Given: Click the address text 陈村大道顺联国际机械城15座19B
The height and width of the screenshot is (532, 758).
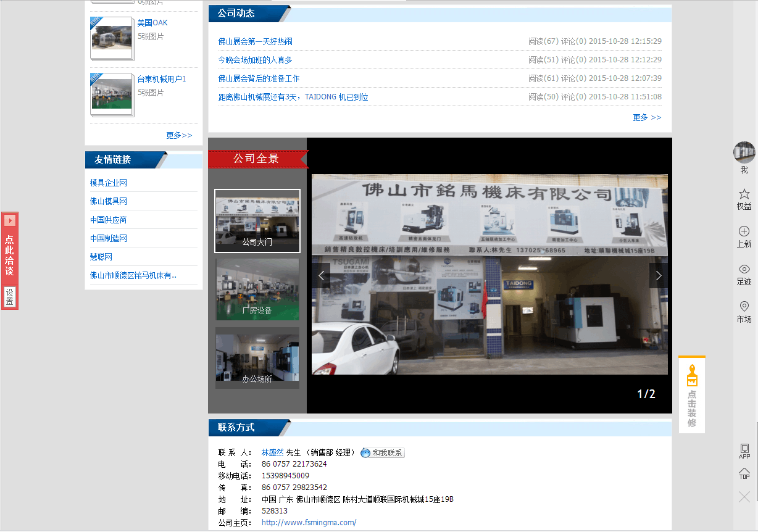Looking at the screenshot, I should tap(399, 499).
